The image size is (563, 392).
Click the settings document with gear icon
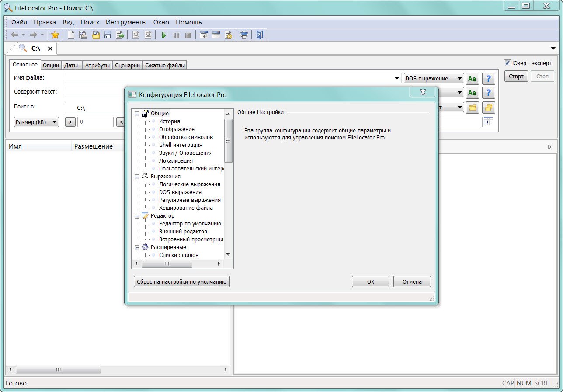[228, 35]
